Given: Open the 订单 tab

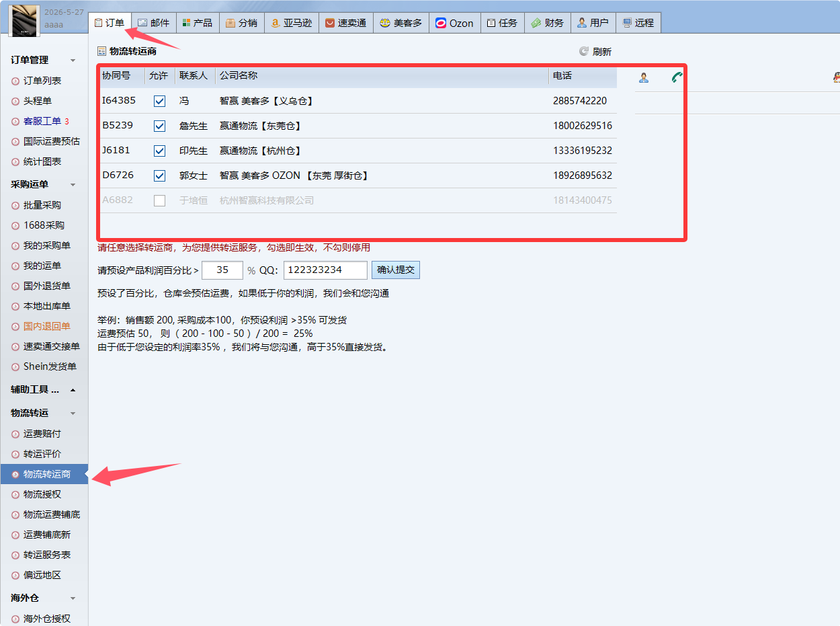Looking at the screenshot, I should click(110, 22).
